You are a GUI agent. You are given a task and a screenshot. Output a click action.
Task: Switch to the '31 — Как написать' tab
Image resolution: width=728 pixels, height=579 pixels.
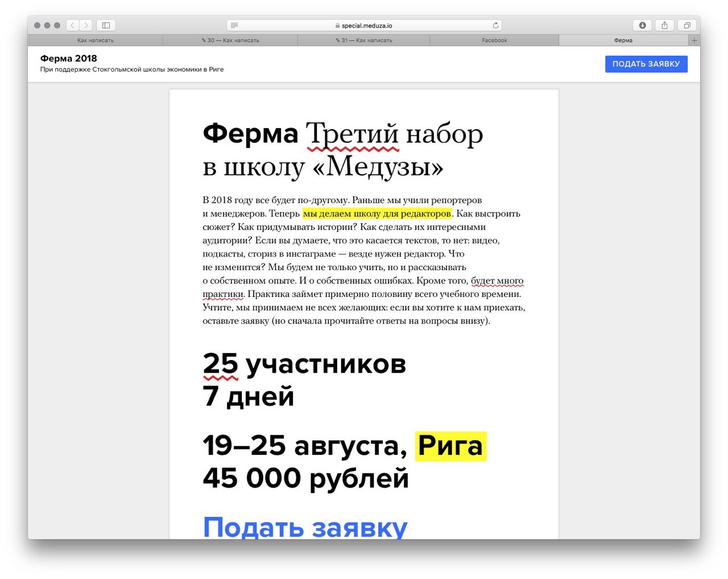point(364,40)
